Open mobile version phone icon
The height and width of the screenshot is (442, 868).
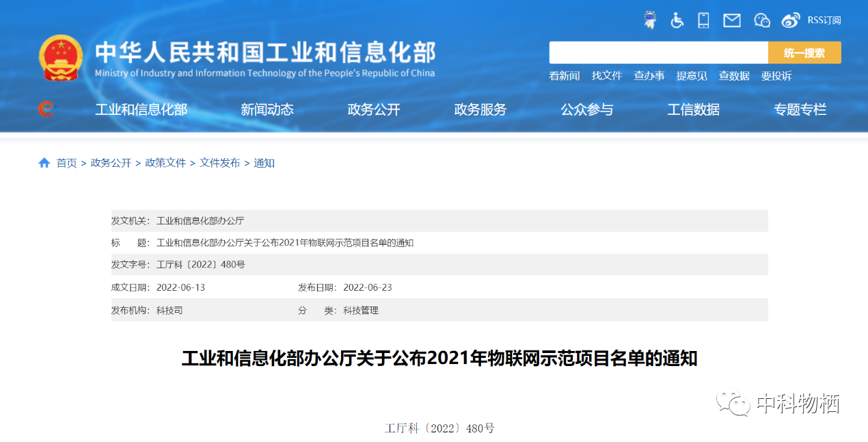pos(703,20)
